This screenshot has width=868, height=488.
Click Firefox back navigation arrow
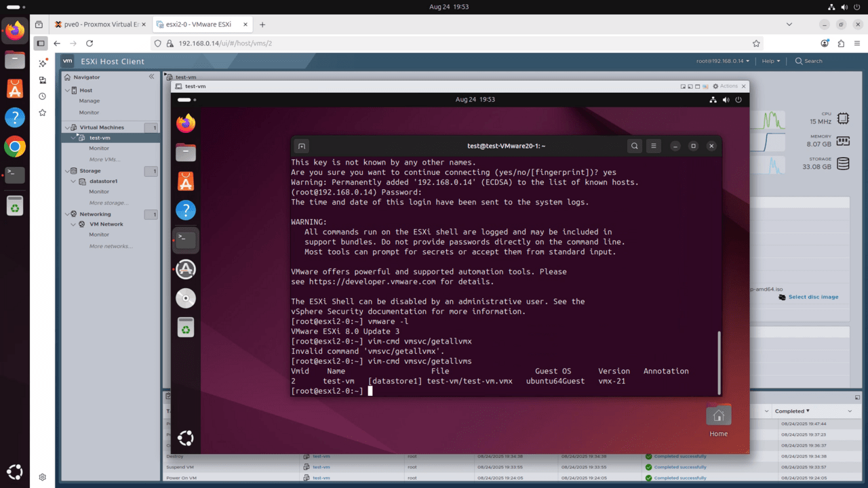coord(57,43)
